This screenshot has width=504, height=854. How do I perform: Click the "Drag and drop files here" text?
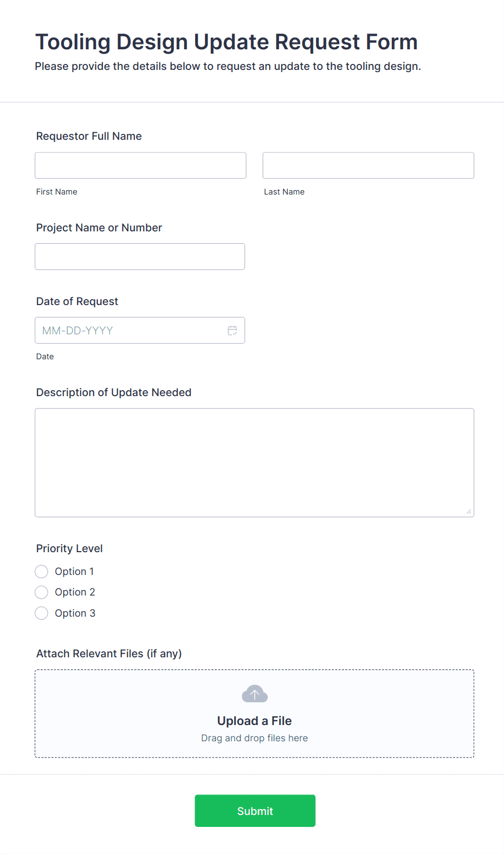pos(254,738)
